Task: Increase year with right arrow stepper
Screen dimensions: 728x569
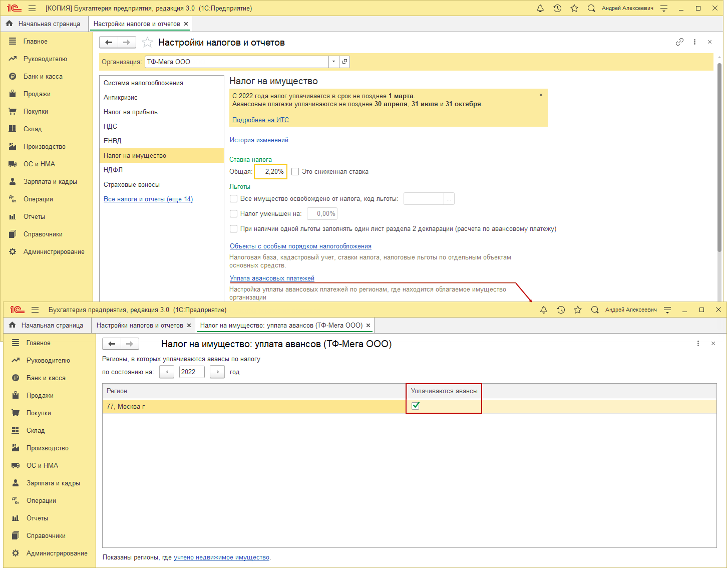Action: pos(217,372)
